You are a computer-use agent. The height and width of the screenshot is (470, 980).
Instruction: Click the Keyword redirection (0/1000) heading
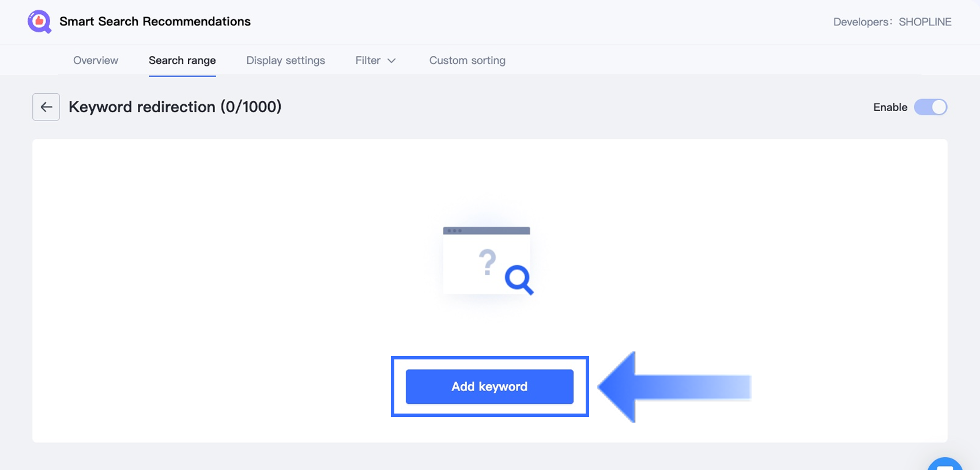(175, 107)
